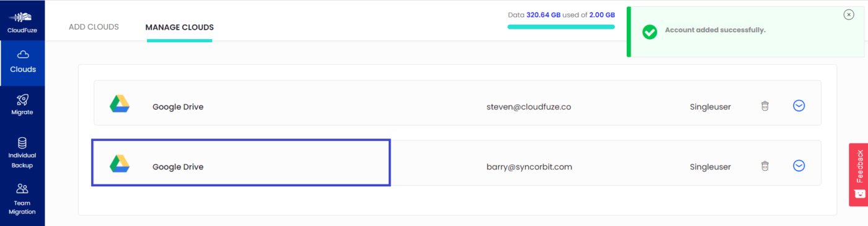This screenshot has height=226, width=868.
Task: Delete the barry@syncorbit.com account
Action: [765, 166]
